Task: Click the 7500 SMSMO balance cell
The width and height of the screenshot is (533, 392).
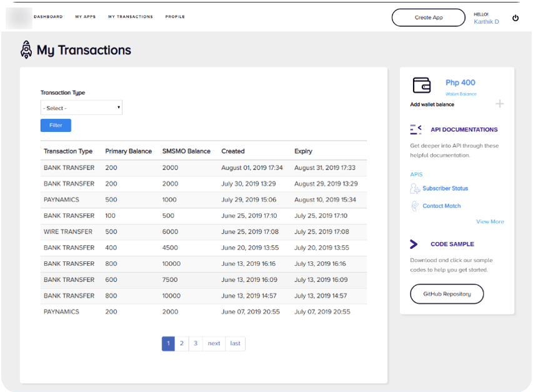Action: click(x=170, y=280)
